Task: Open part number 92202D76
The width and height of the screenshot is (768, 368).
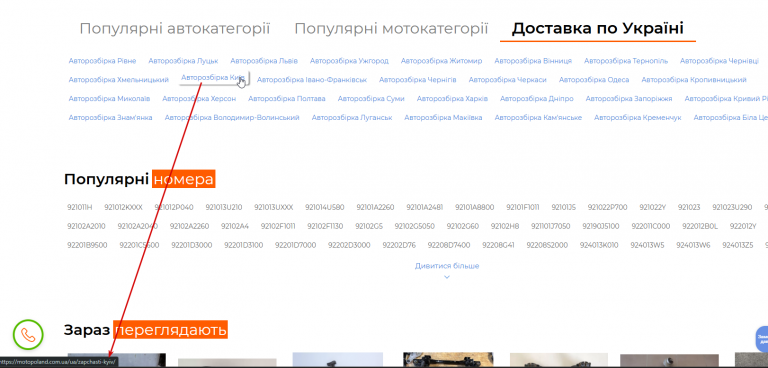Action: tap(399, 245)
